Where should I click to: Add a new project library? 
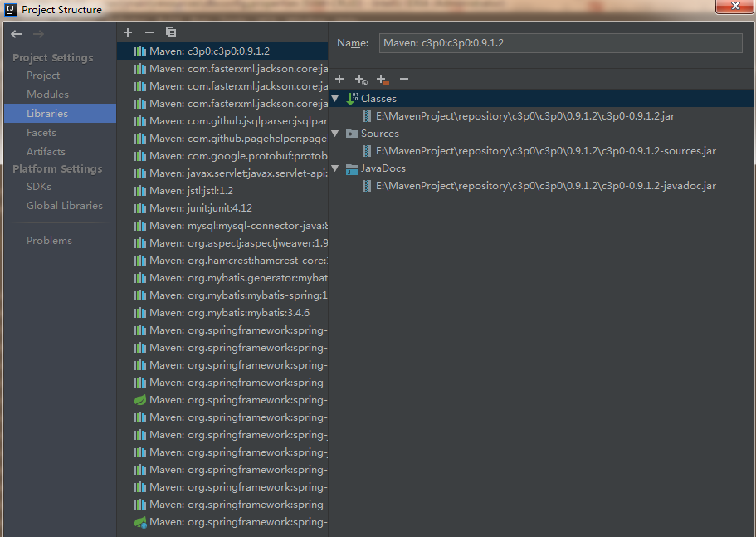(x=128, y=32)
